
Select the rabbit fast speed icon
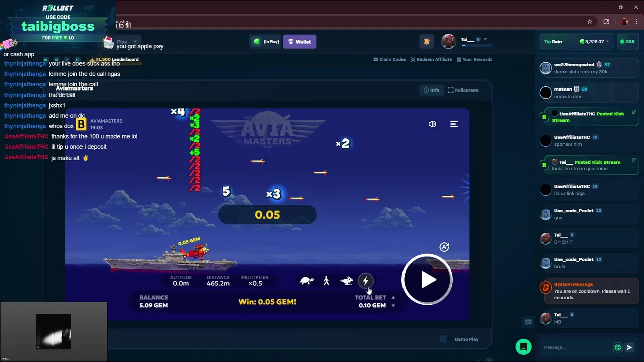coord(346,281)
